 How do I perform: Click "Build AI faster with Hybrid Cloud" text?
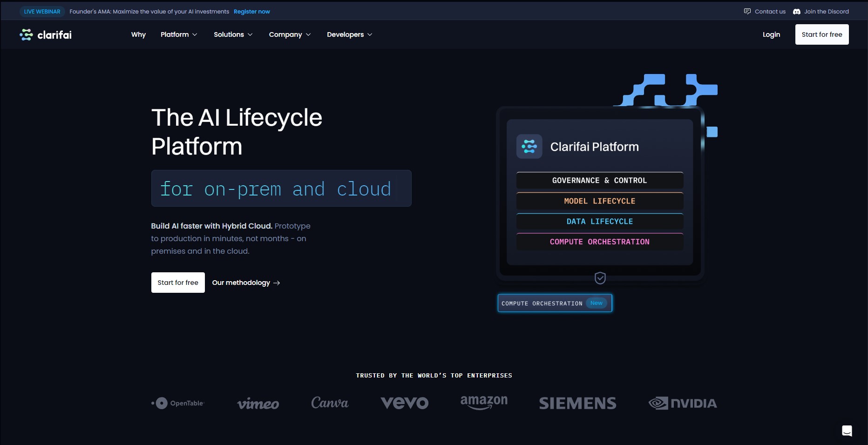211,226
